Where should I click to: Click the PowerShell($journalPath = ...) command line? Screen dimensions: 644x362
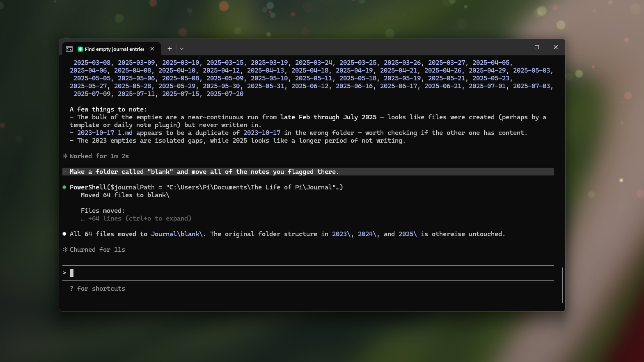click(206, 187)
